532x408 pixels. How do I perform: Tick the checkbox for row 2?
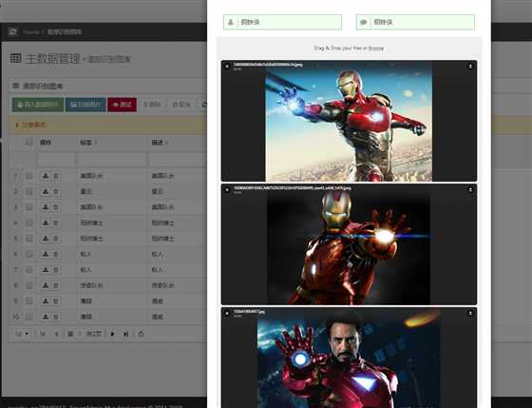pyautogui.click(x=29, y=191)
